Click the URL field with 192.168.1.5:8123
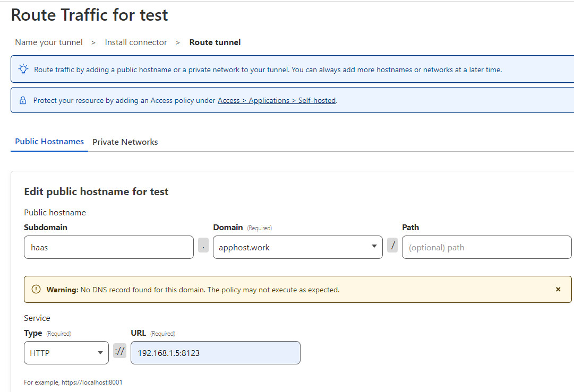The width and height of the screenshot is (574, 392). [x=215, y=353]
